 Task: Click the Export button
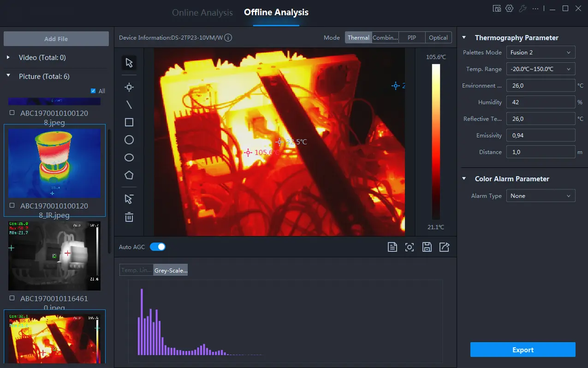(x=523, y=350)
